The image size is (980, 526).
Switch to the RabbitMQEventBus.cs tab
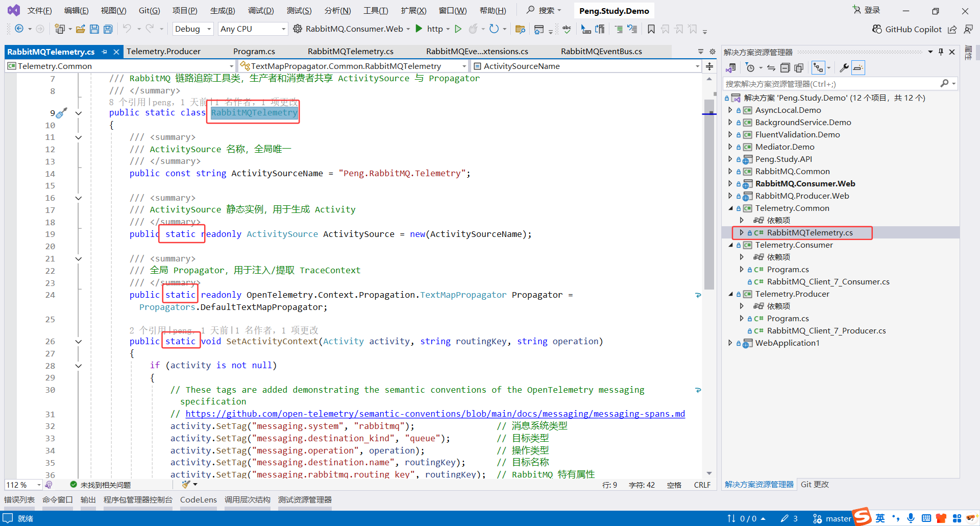click(601, 52)
